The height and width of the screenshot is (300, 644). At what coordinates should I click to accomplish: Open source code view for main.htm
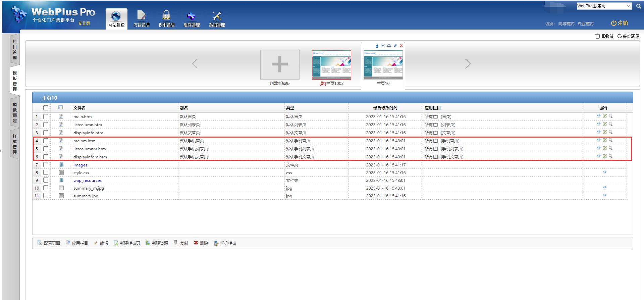coord(598,116)
